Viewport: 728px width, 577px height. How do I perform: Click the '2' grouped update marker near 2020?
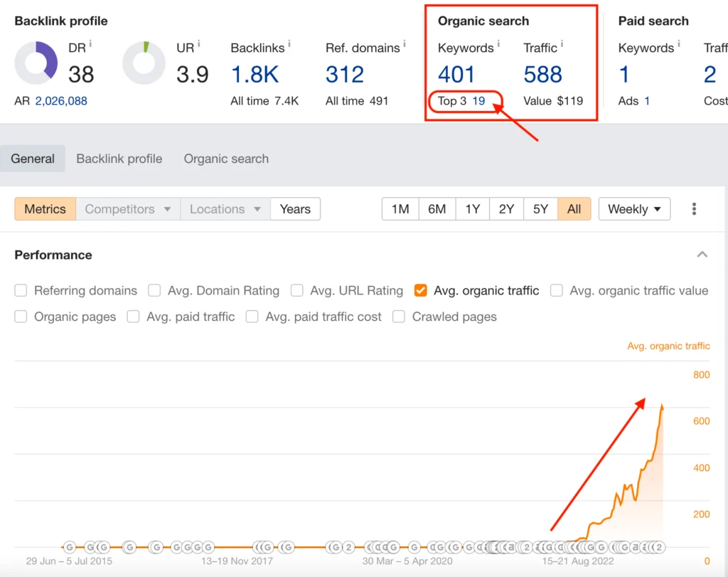348,547
